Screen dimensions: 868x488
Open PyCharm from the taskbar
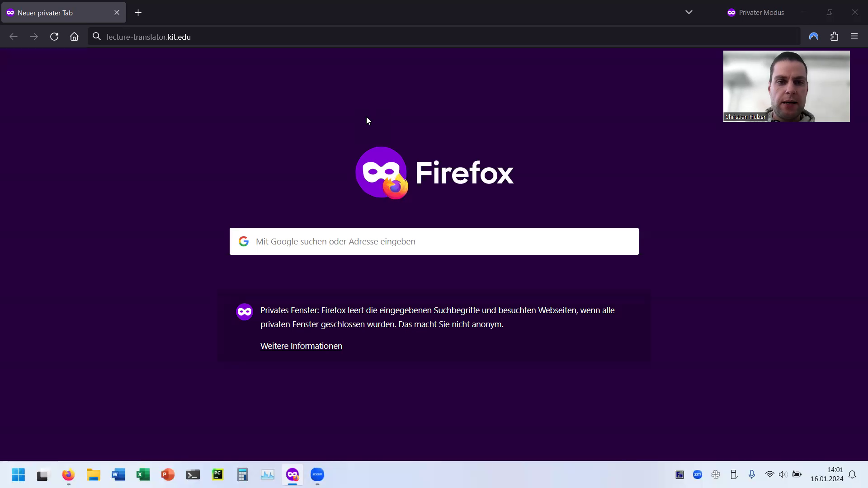click(218, 475)
